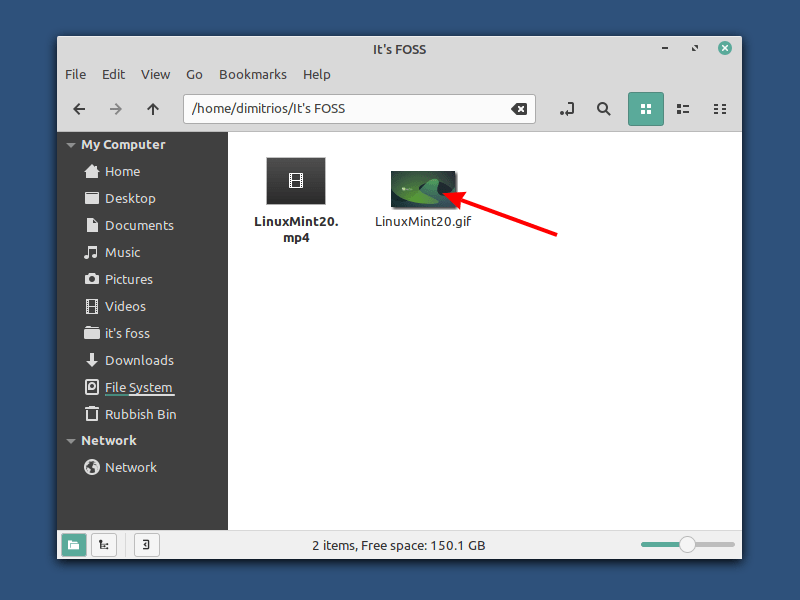Open the Go menu

pyautogui.click(x=194, y=74)
